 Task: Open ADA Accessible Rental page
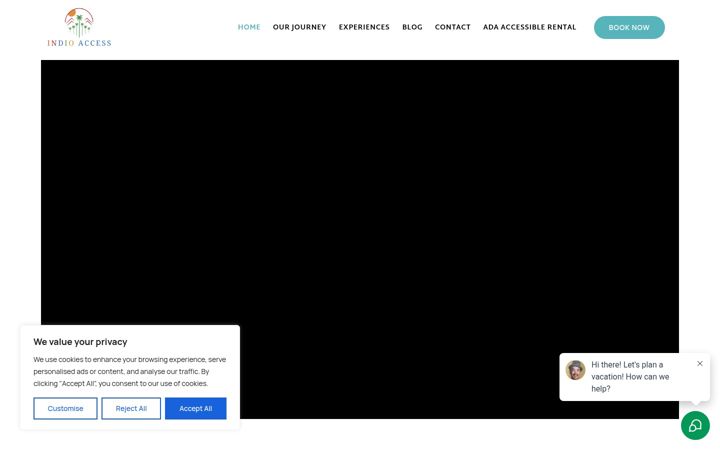pyautogui.click(x=529, y=27)
